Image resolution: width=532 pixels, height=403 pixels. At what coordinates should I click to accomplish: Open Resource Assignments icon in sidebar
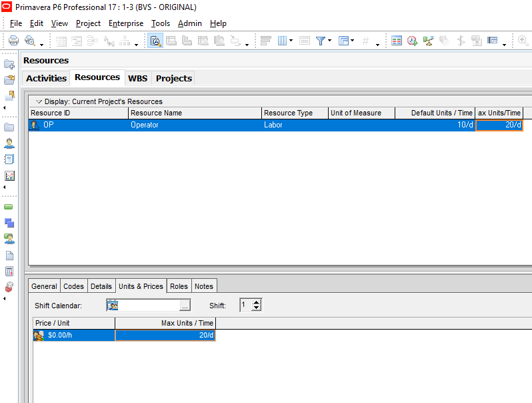(x=9, y=239)
